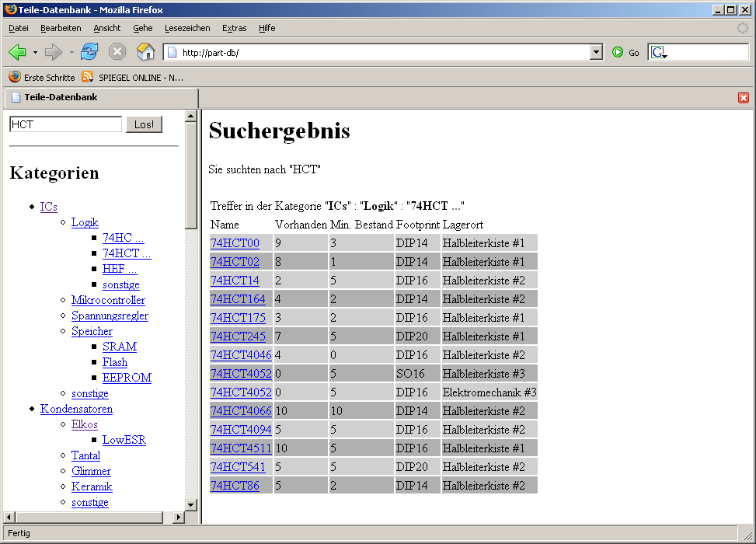Image resolution: width=756 pixels, height=544 pixels.
Task: Click the address bar URL field
Action: pos(383,52)
